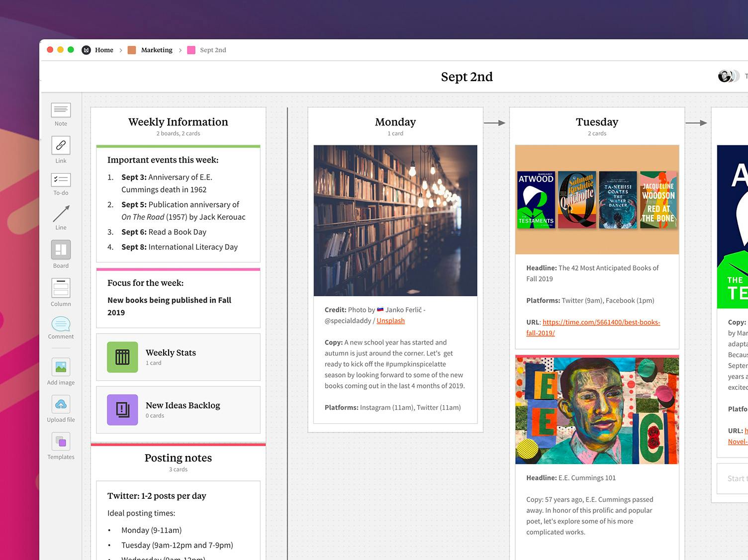This screenshot has height=560, width=748.
Task: Click 'Sept 8: International Literacy Day' item
Action: [180, 247]
